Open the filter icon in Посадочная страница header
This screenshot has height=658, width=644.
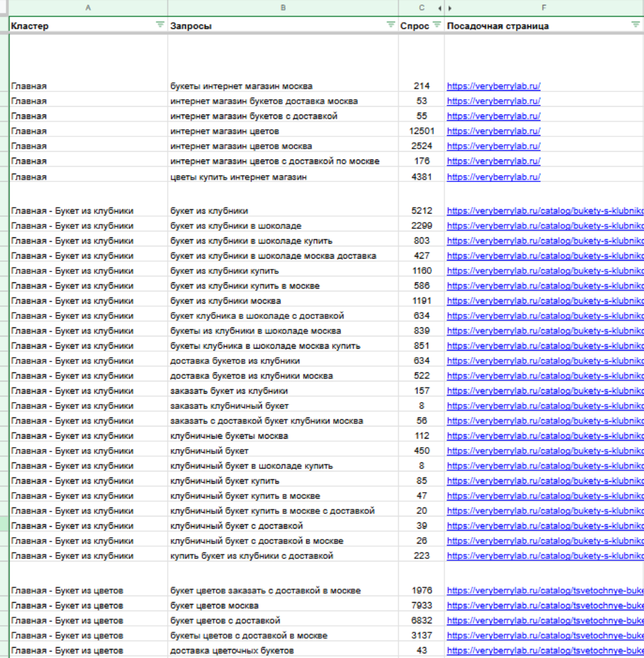[x=636, y=24]
